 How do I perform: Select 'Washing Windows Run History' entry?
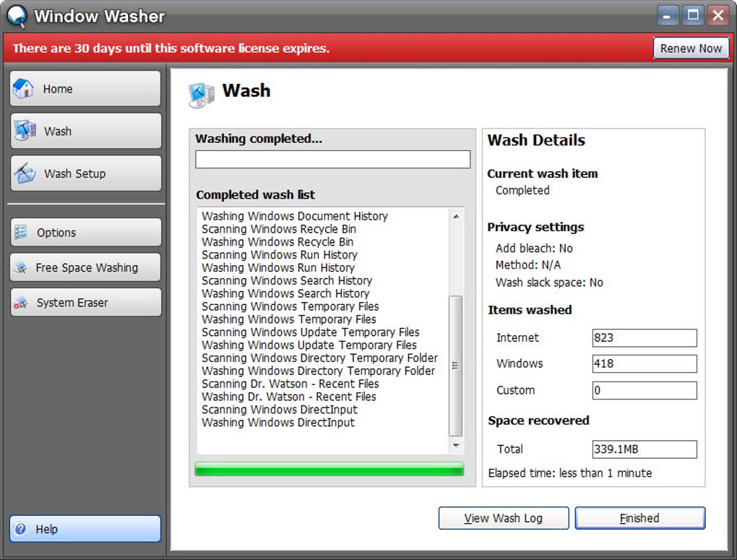pyautogui.click(x=278, y=267)
